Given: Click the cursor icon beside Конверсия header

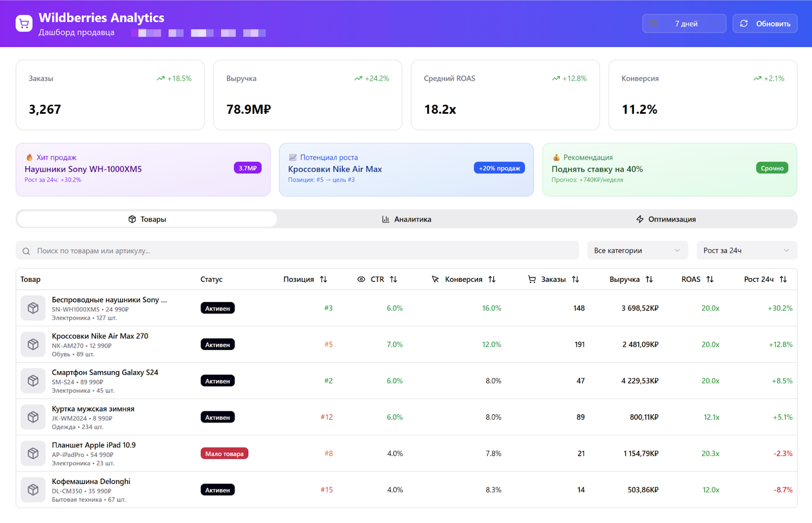Looking at the screenshot, I should (x=435, y=279).
